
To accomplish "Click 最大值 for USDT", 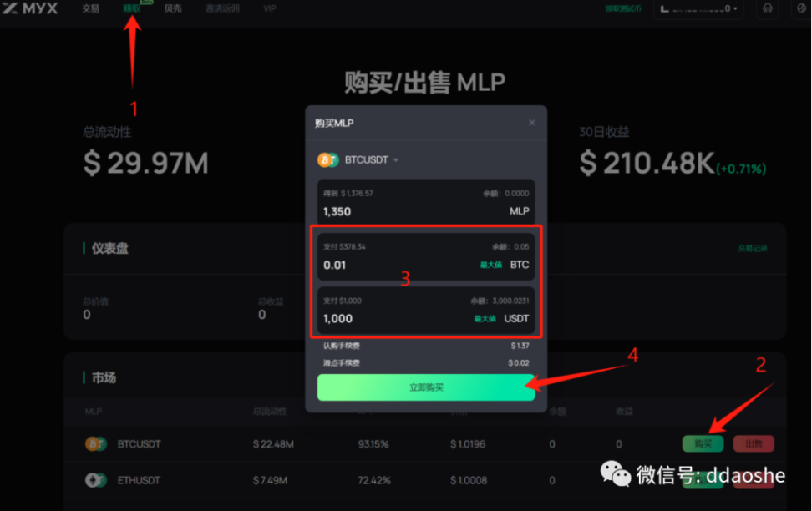I will pos(485,319).
